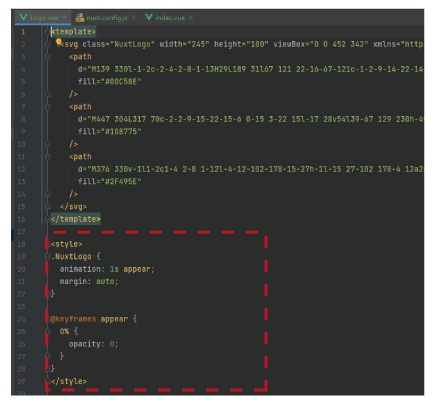Click the fold end marker on line 27
This screenshot has width=436, height=409.
tap(47, 356)
